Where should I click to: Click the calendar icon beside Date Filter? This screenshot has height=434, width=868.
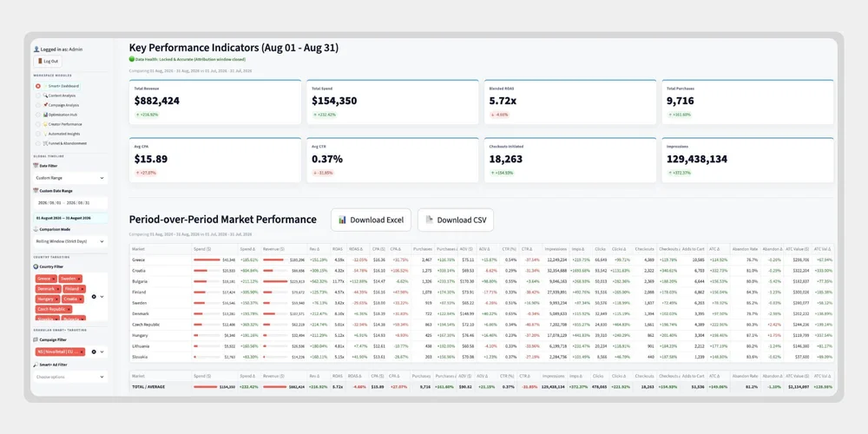tap(36, 166)
